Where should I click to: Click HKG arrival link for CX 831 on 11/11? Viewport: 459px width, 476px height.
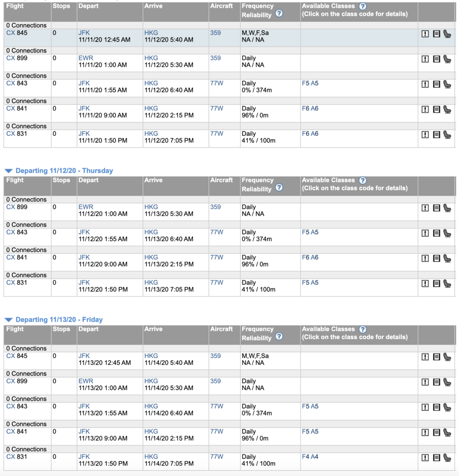(x=151, y=134)
